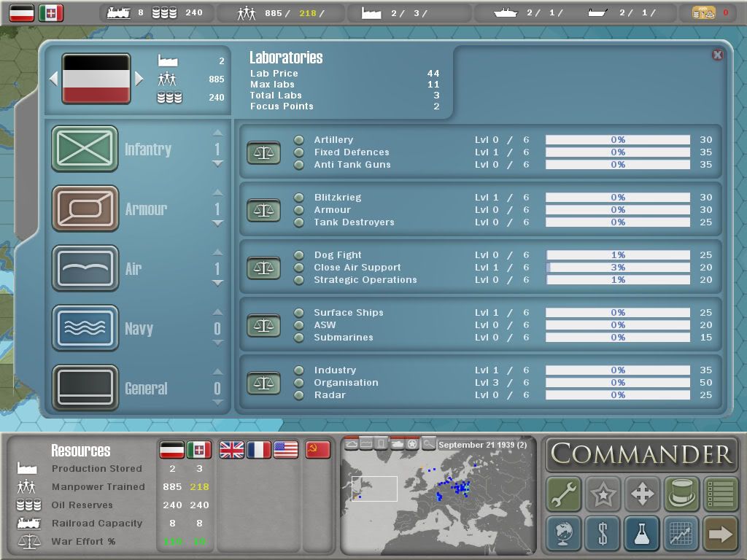747x560 pixels.
Task: Click the ASW research label
Action: [x=325, y=325]
